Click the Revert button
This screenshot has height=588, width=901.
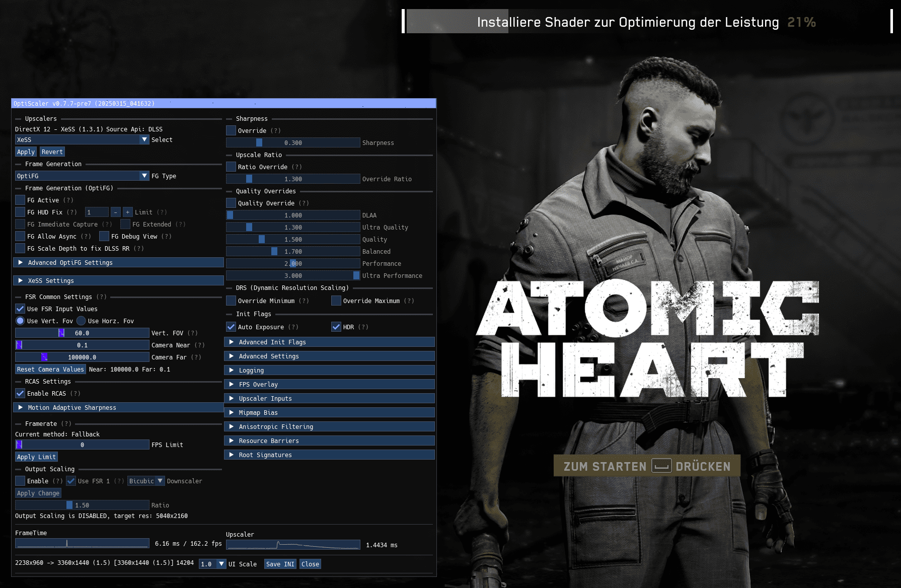[52, 152]
